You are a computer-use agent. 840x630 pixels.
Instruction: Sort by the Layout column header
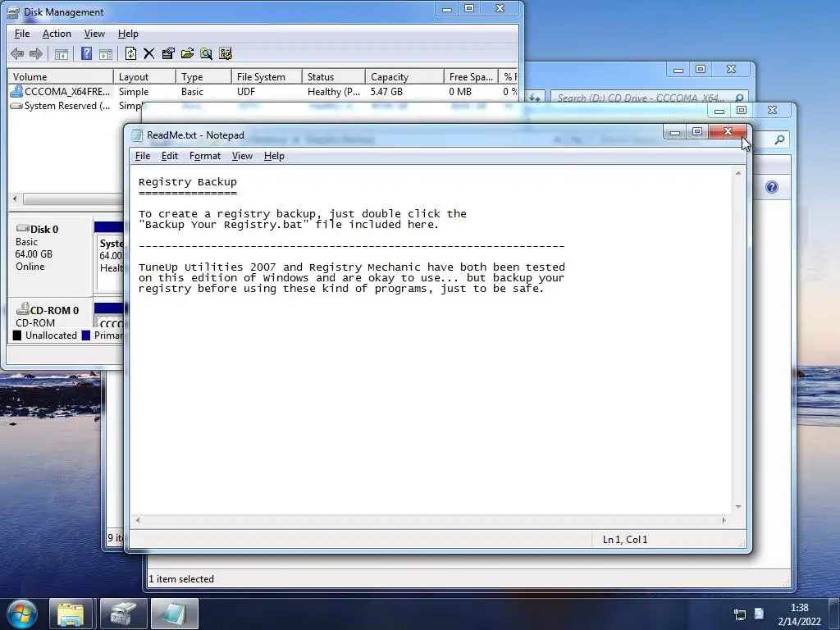pyautogui.click(x=144, y=76)
